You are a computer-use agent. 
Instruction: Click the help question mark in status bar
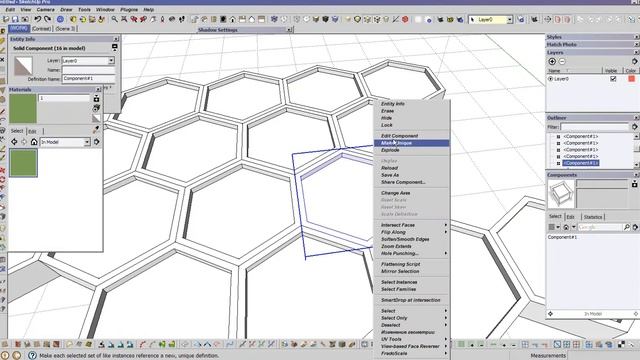click(32, 356)
